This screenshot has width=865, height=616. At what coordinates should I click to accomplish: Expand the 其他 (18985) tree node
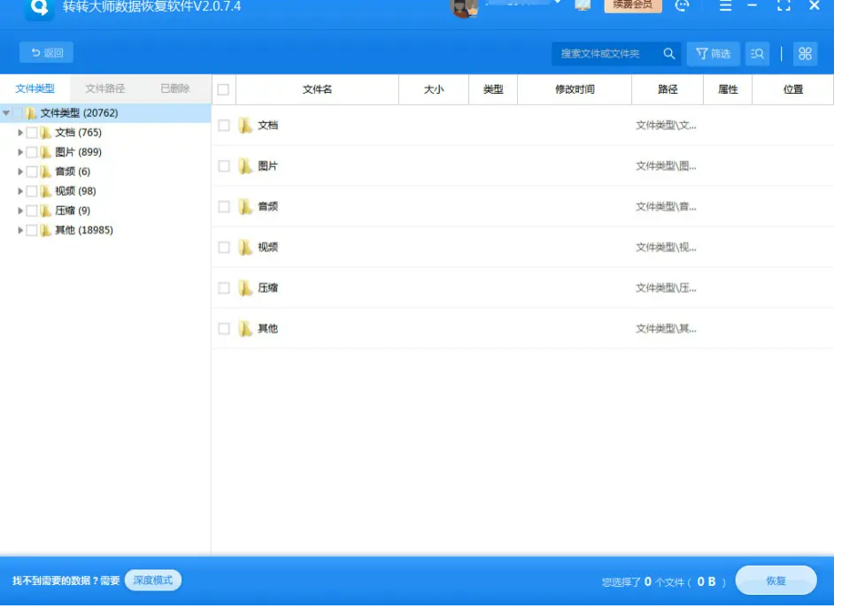coord(19,230)
